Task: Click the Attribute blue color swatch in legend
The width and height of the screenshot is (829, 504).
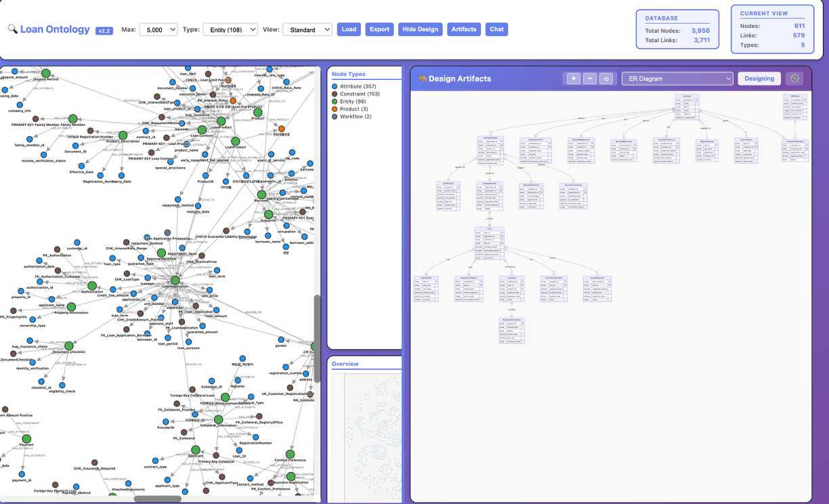Action: 335,87
